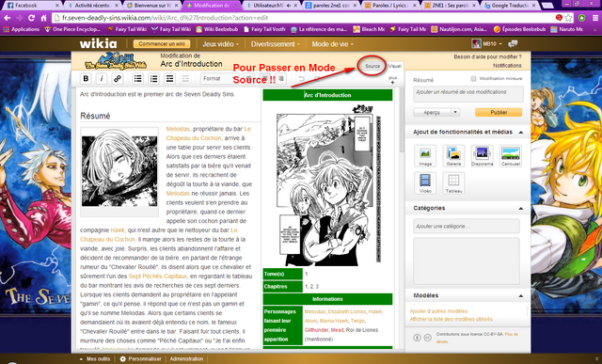Toggle italic formatting in editor toolbar
This screenshot has width=602, height=364.
coord(102,79)
